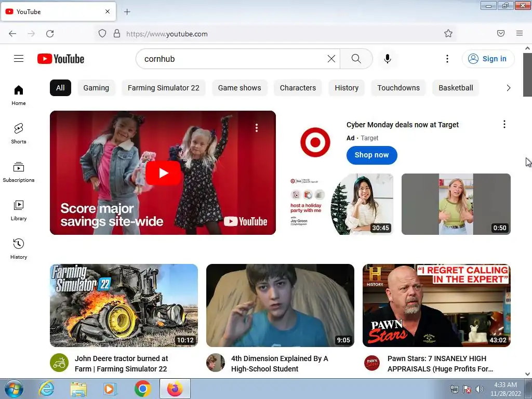This screenshot has height=399, width=532.
Task: Open the taskbar clock and date
Action: point(506,389)
